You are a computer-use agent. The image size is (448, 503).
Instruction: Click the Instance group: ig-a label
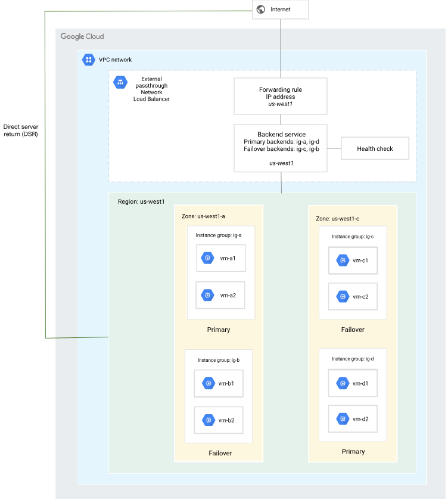tap(219, 235)
